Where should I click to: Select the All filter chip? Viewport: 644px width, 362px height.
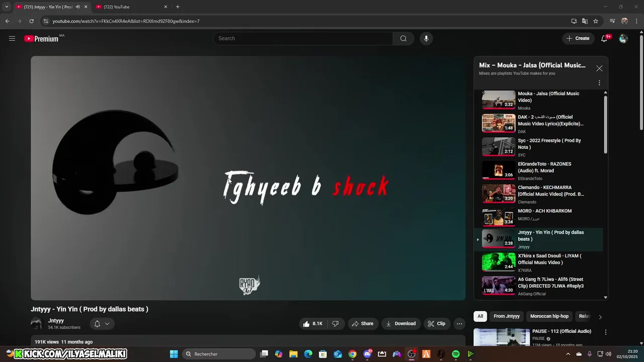[x=480, y=316]
